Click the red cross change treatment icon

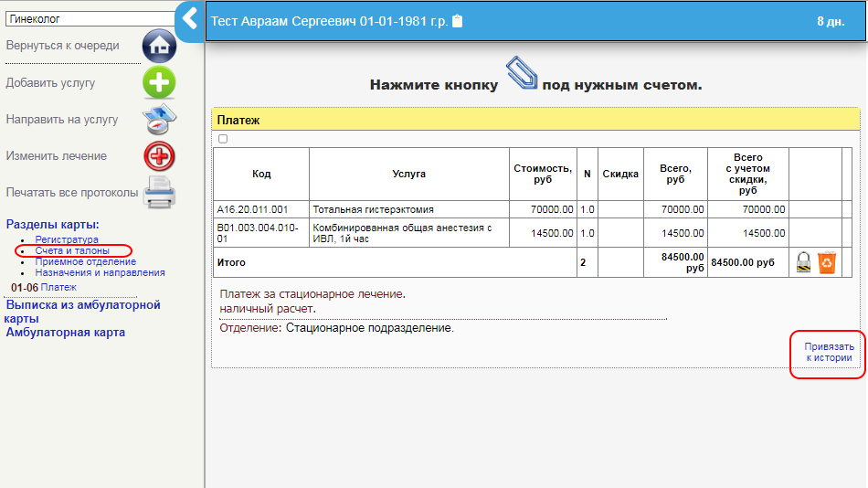click(159, 156)
